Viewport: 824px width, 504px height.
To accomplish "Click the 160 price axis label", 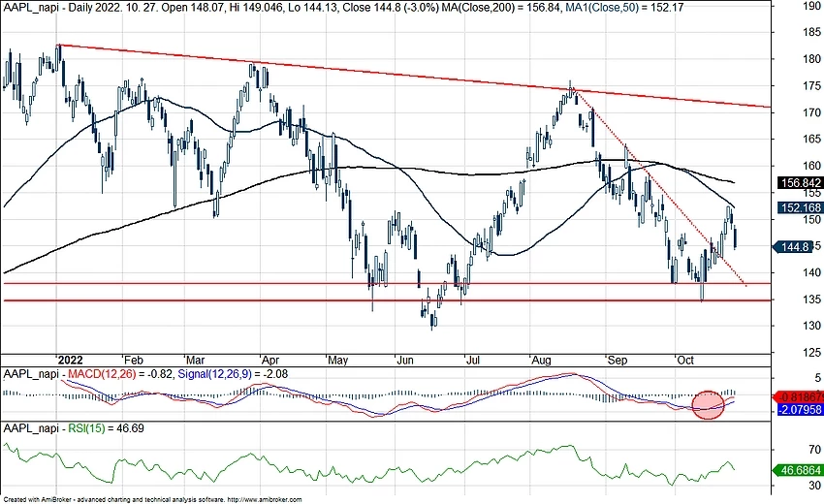I will point(812,166).
